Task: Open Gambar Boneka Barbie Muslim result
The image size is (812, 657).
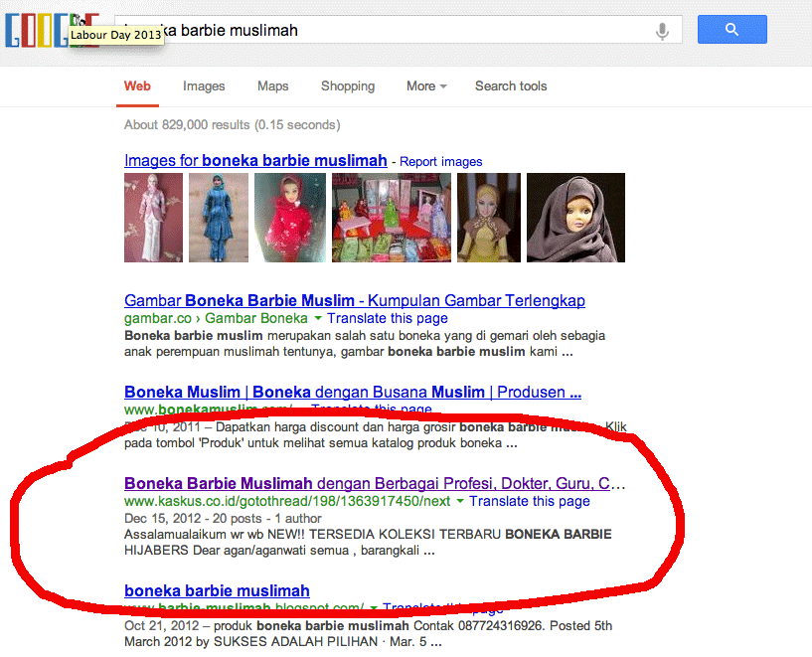Action: point(355,301)
